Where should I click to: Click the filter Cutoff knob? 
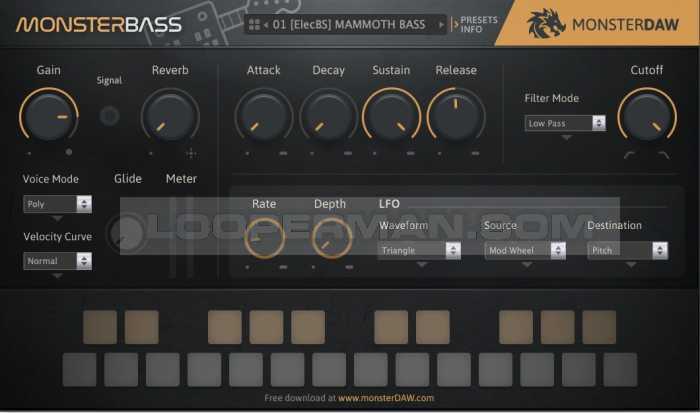pyautogui.click(x=646, y=116)
